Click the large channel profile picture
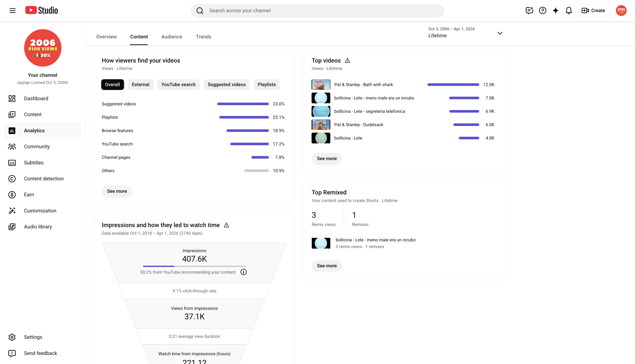This screenshot has height=364, width=635. coord(43,48)
